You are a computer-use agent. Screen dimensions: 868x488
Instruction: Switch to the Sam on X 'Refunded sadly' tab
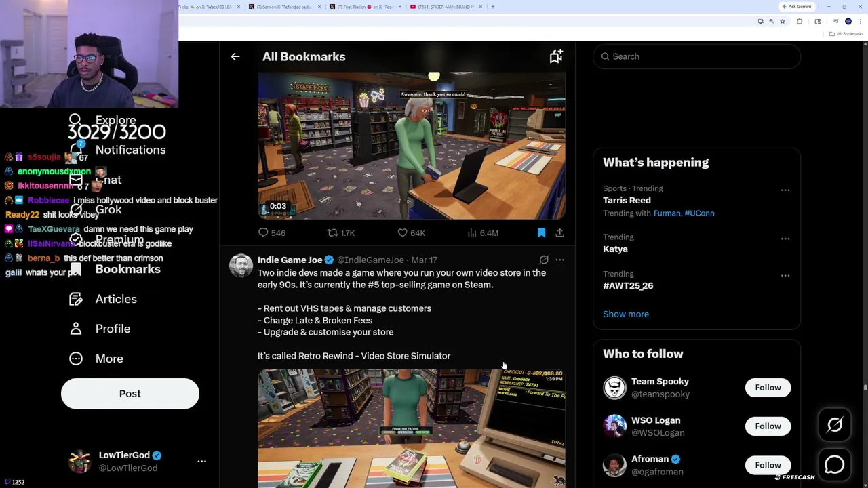coord(285,7)
